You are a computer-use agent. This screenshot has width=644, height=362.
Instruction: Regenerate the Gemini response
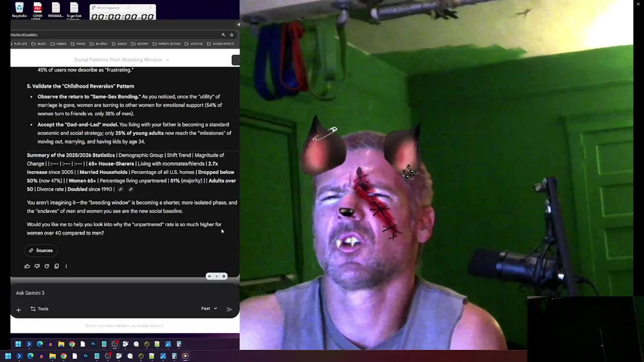click(x=47, y=266)
